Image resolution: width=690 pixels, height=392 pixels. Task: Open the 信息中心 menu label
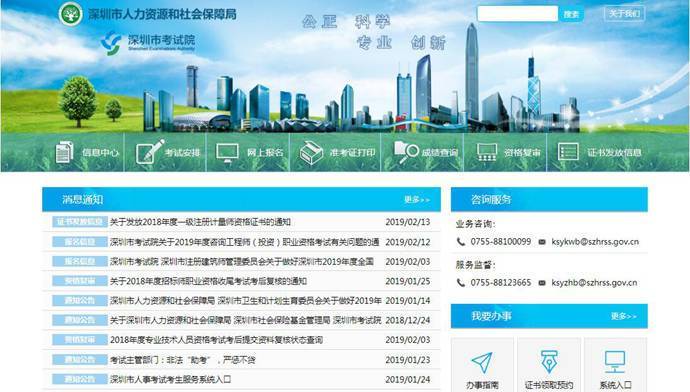click(100, 153)
